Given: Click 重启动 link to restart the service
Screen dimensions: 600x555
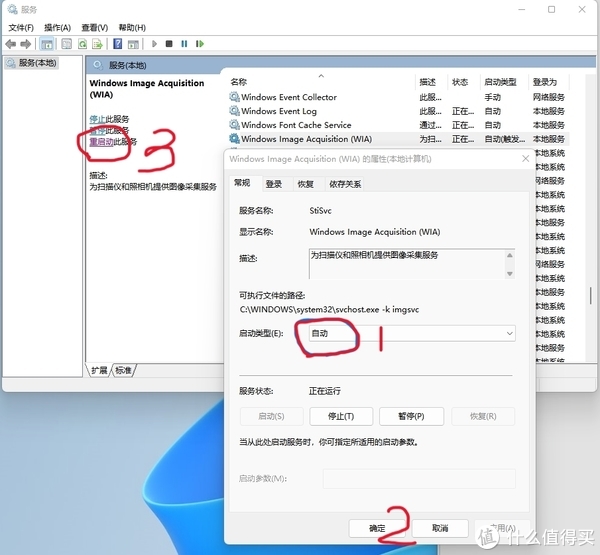Looking at the screenshot, I should [101, 142].
